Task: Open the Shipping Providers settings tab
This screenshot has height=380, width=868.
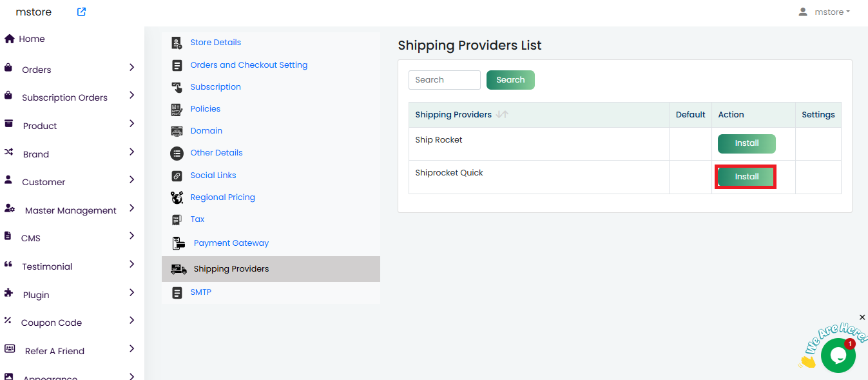Action: [x=231, y=269]
